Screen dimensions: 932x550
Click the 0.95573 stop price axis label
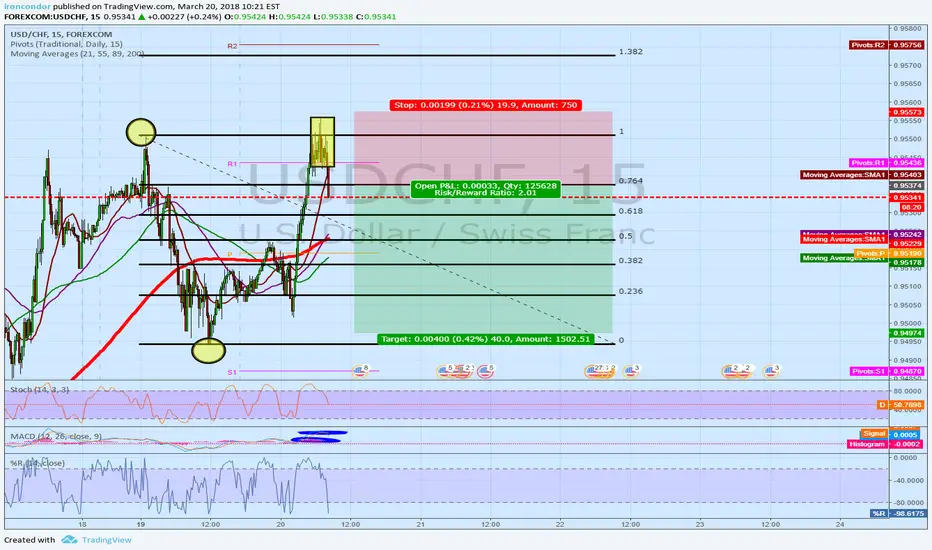pos(906,112)
